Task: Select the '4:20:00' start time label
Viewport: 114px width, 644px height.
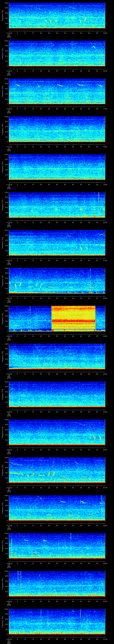Action: click(9, 261)
